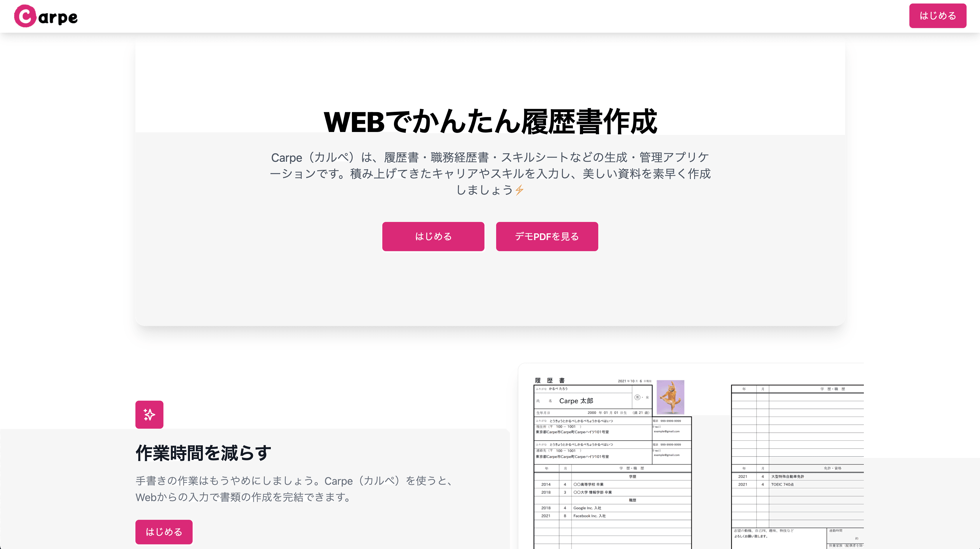
Task: Click the 免許・資格 table header
Action: [x=832, y=468]
